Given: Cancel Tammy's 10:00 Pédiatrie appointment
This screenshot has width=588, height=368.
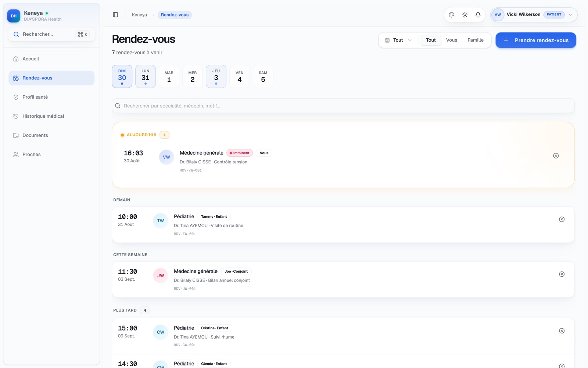Looking at the screenshot, I should (x=562, y=219).
